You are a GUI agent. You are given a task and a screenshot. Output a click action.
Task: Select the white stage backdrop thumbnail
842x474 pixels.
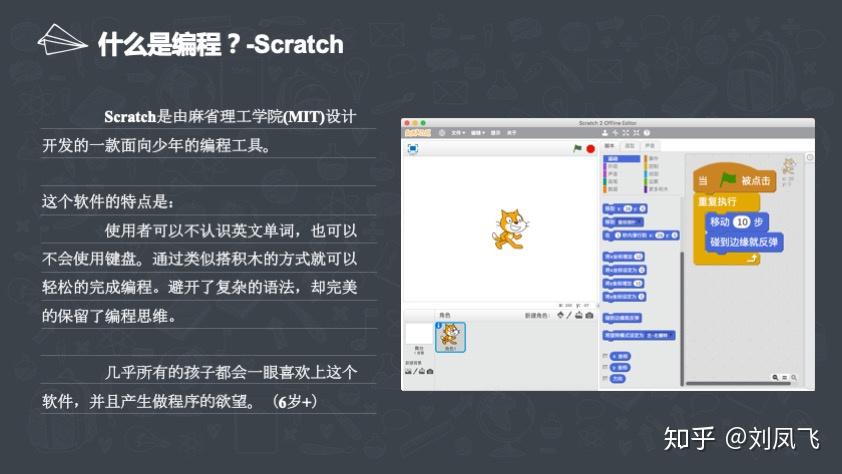(419, 334)
